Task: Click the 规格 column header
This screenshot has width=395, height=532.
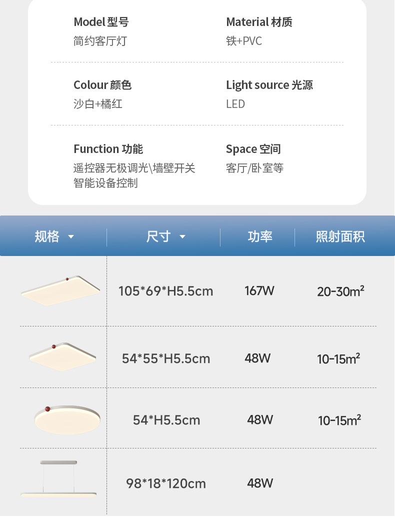Action: point(47,236)
